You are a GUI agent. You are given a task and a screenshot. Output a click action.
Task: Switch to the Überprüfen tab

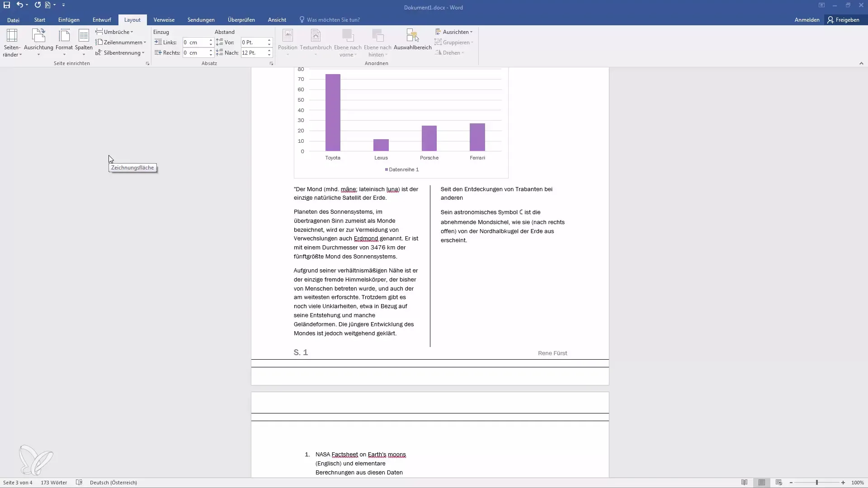pyautogui.click(x=241, y=20)
